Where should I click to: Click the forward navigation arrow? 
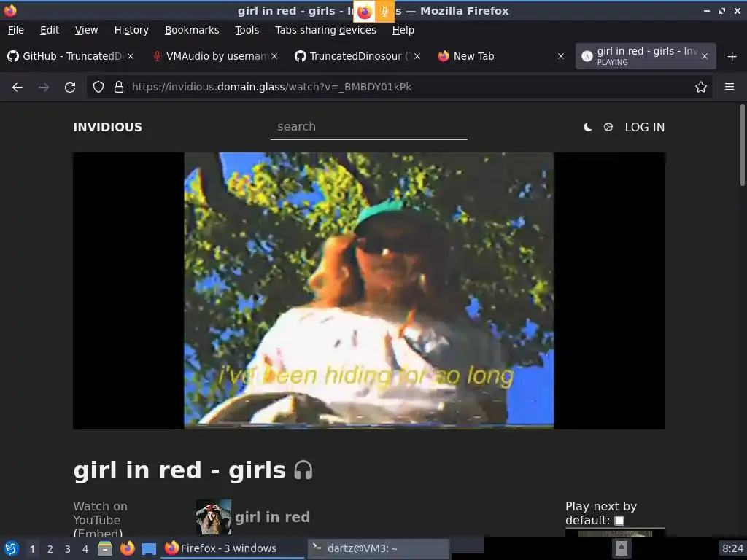click(x=43, y=87)
